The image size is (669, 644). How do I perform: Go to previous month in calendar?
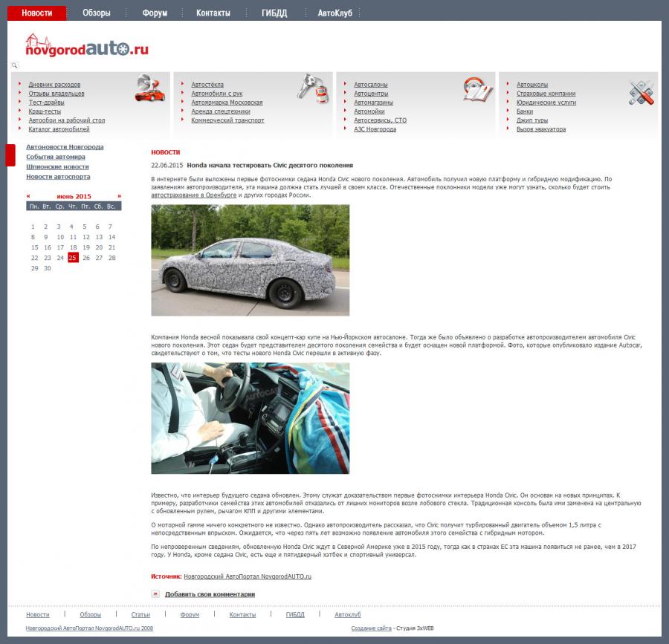coord(28,196)
